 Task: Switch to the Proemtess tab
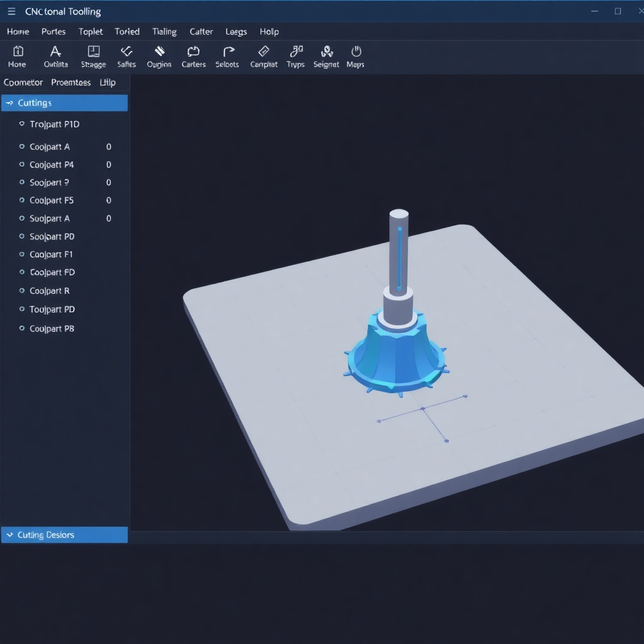point(70,82)
